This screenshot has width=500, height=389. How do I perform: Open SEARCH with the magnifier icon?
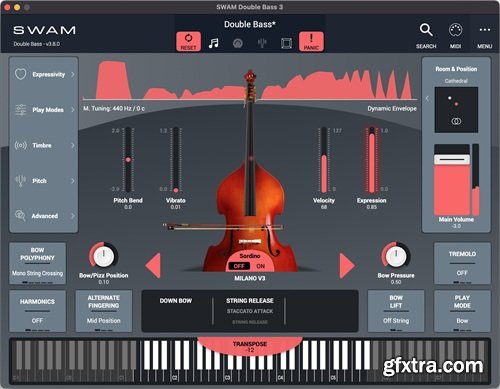coord(426,30)
